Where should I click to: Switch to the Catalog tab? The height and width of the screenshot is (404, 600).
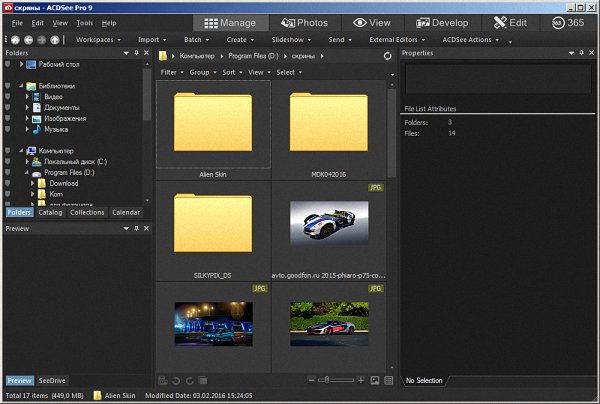click(x=51, y=212)
